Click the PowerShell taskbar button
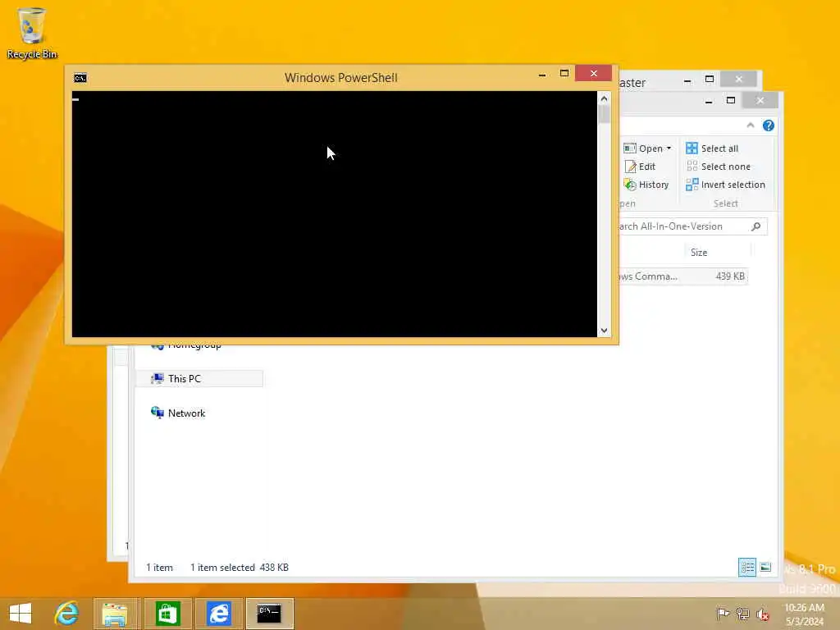Image resolution: width=840 pixels, height=630 pixels. point(269,614)
